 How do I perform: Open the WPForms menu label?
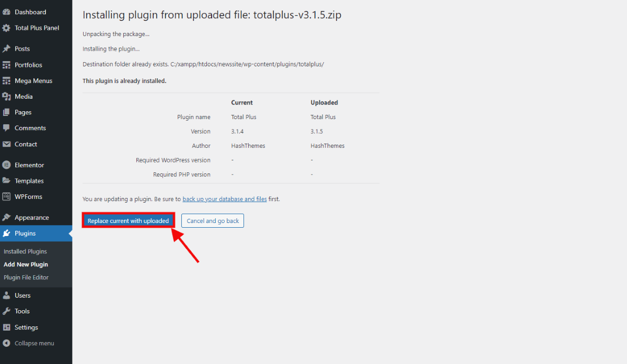coord(29,196)
